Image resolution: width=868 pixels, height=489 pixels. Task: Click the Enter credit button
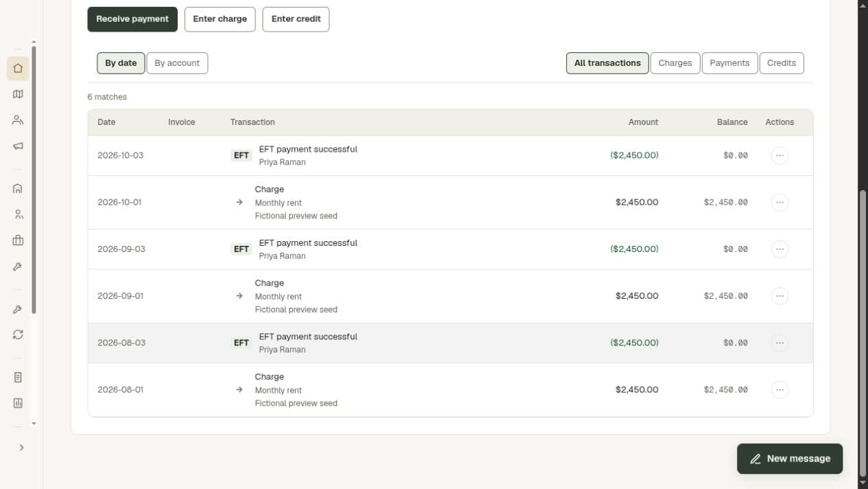pos(296,19)
